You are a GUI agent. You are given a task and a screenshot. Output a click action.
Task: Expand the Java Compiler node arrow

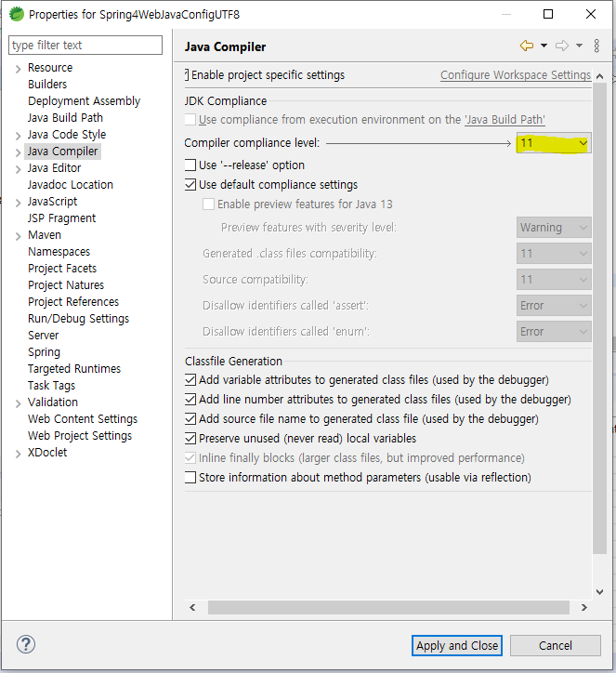(x=18, y=152)
